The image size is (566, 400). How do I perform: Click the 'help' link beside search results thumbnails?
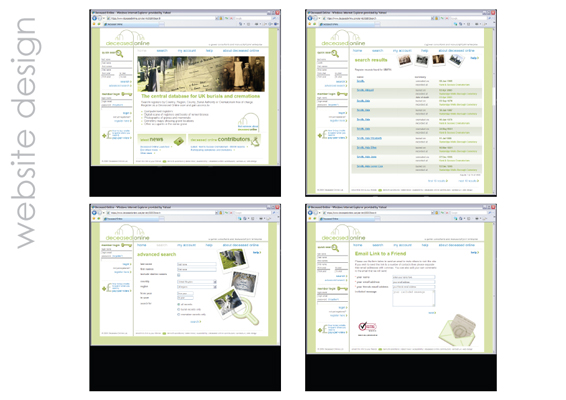[474, 58]
